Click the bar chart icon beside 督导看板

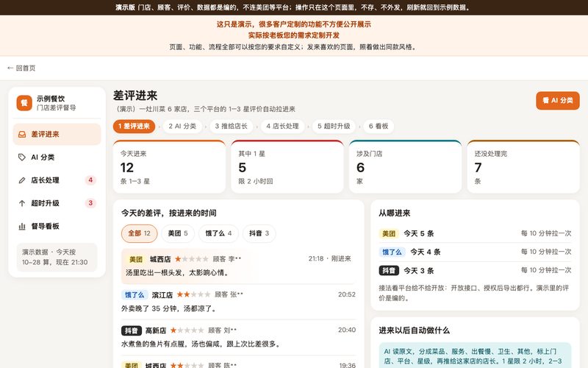(22, 226)
